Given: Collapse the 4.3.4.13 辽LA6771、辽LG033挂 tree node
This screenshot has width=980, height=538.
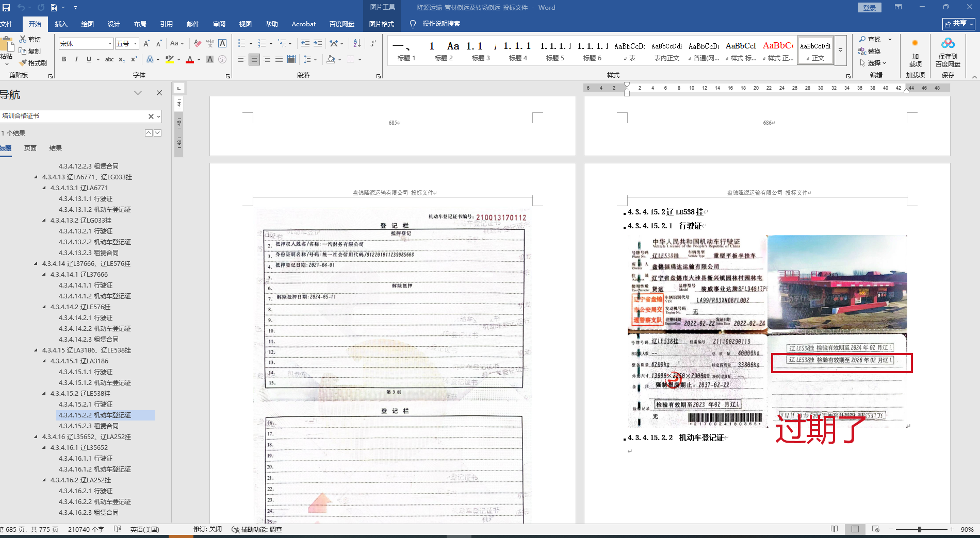Looking at the screenshot, I should point(36,177).
